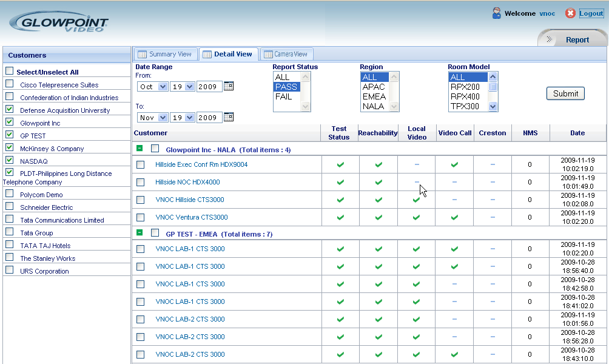Click Test Status checkmark for Hillside Exec Conf Rm

pyautogui.click(x=340, y=164)
